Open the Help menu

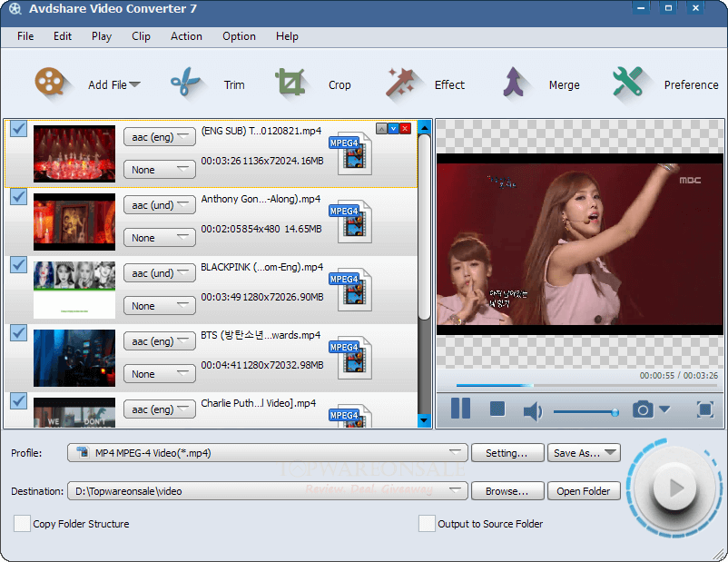(287, 36)
